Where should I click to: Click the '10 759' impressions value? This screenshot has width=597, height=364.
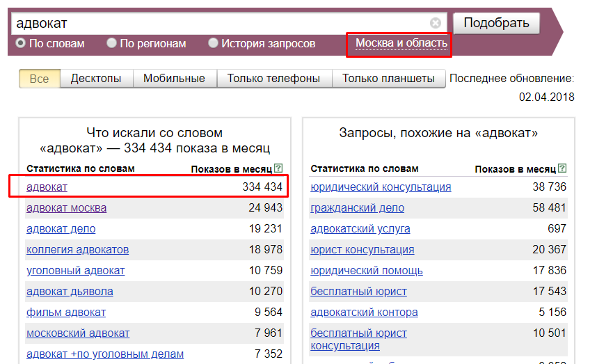pos(265,271)
